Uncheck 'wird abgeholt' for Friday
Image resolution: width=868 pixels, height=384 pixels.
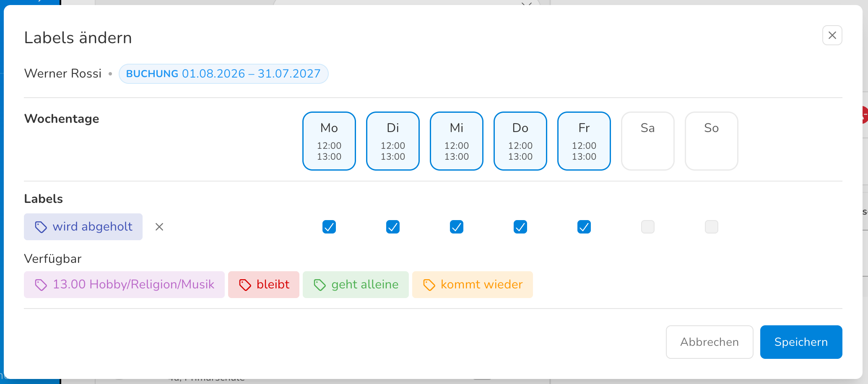coord(584,227)
